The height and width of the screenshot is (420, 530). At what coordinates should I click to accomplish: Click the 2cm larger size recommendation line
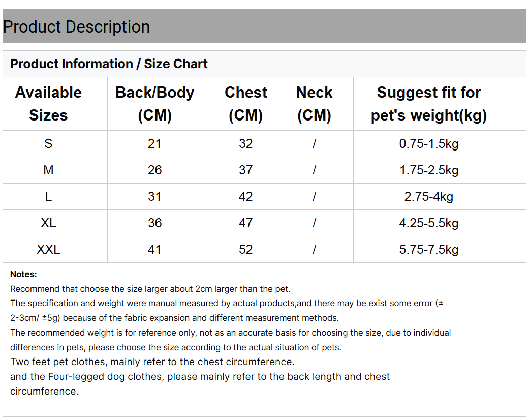(150, 289)
